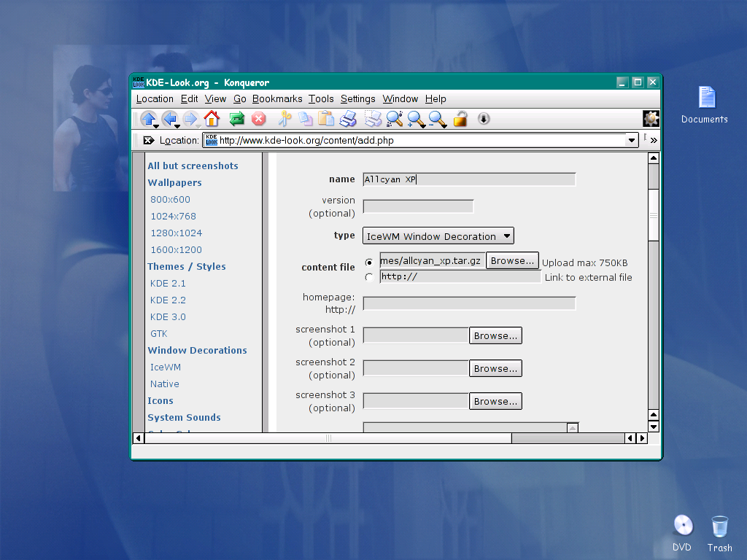Click the external file http:// field
Viewport: 747px width, 560px height.
(460, 276)
